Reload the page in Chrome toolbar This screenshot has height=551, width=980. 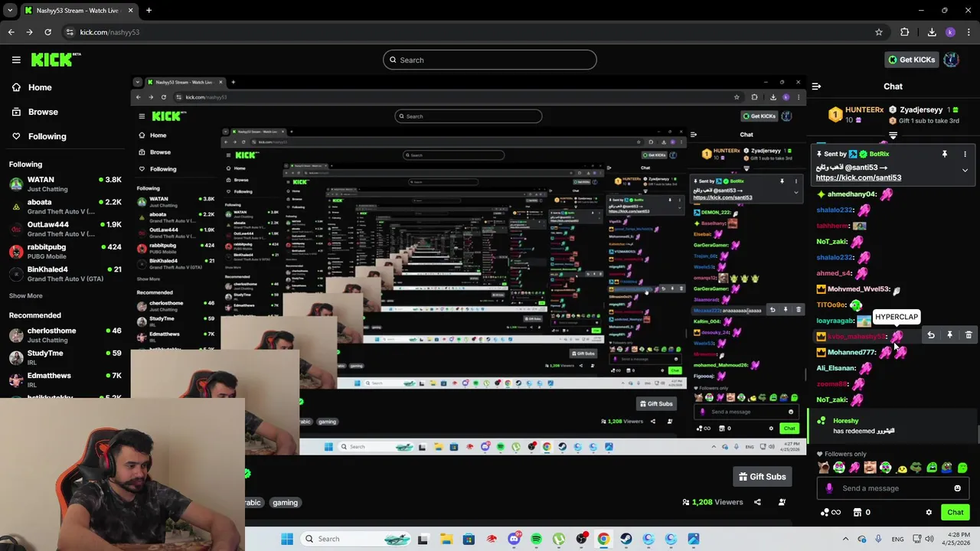pyautogui.click(x=47, y=32)
